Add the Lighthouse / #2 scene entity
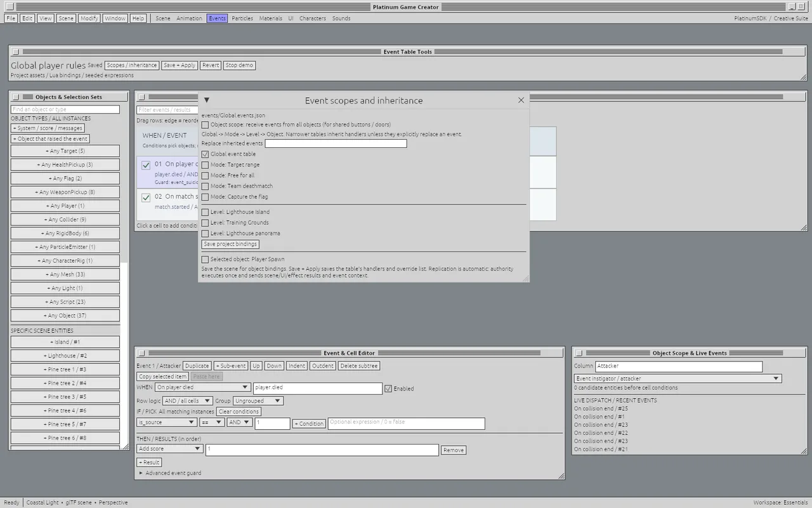This screenshot has width=812, height=508. [x=65, y=356]
